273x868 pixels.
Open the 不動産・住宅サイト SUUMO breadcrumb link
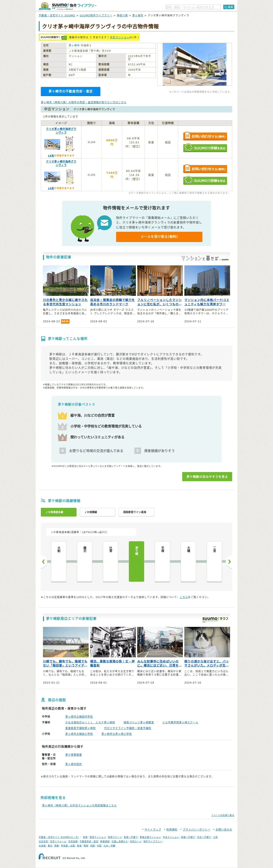57,16
